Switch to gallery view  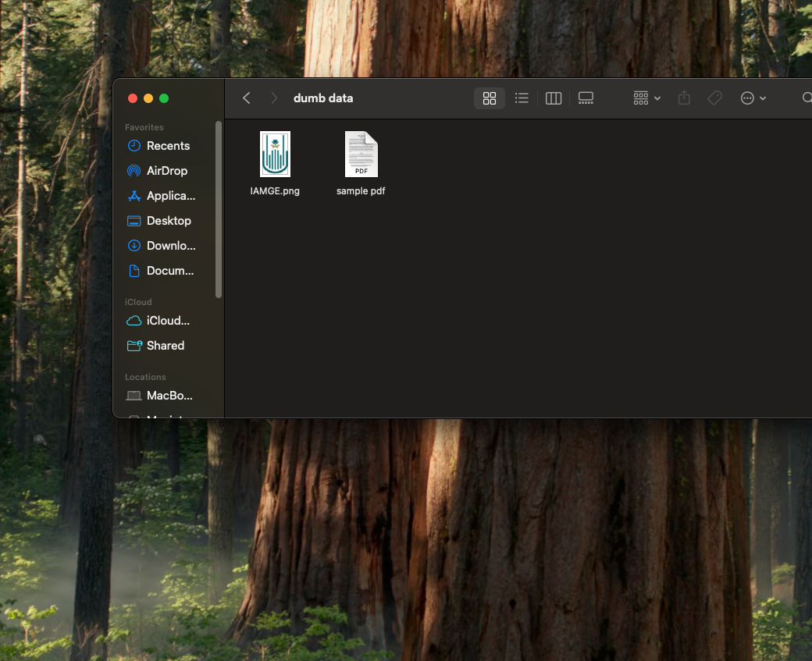click(x=586, y=98)
